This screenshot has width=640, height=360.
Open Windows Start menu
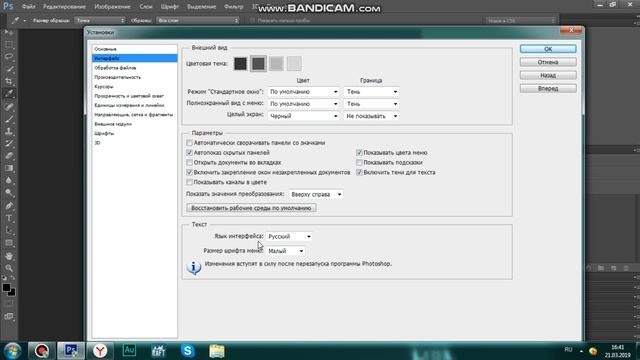[12, 351]
